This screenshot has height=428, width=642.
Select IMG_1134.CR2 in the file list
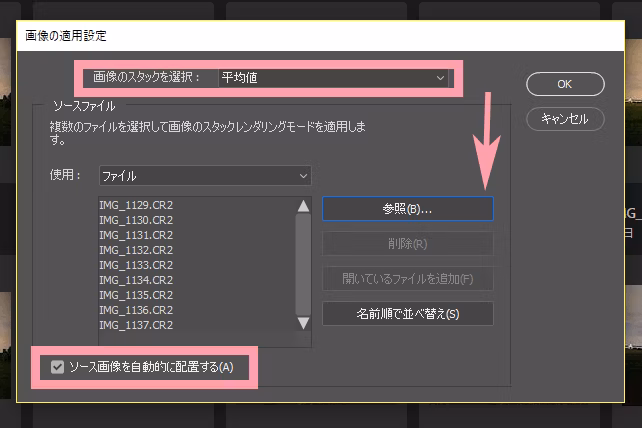coord(136,280)
